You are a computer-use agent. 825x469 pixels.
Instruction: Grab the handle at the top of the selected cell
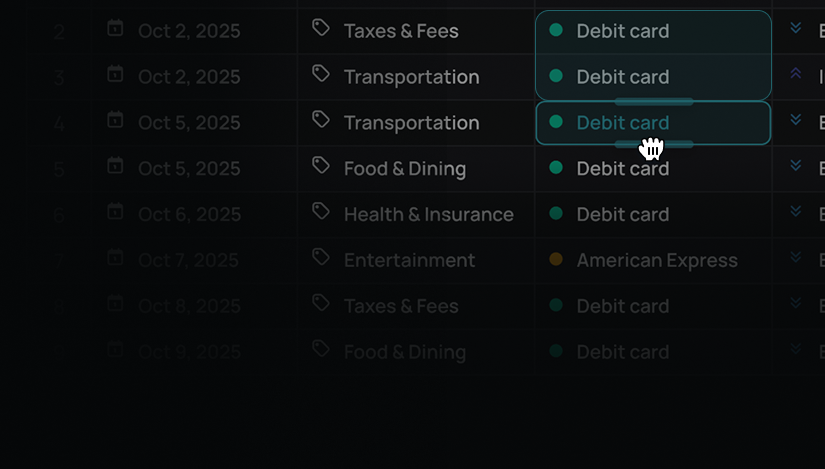point(653,102)
